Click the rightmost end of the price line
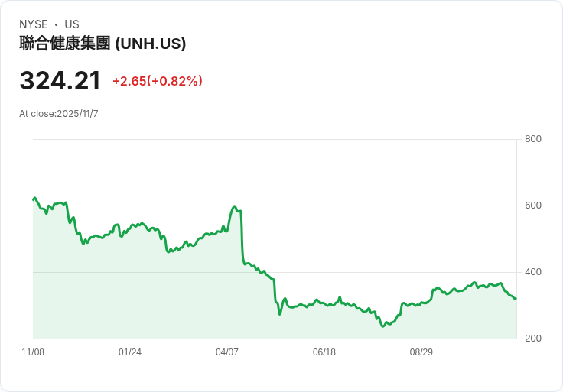Image resolution: width=563 pixels, height=392 pixels. pyautogui.click(x=516, y=298)
